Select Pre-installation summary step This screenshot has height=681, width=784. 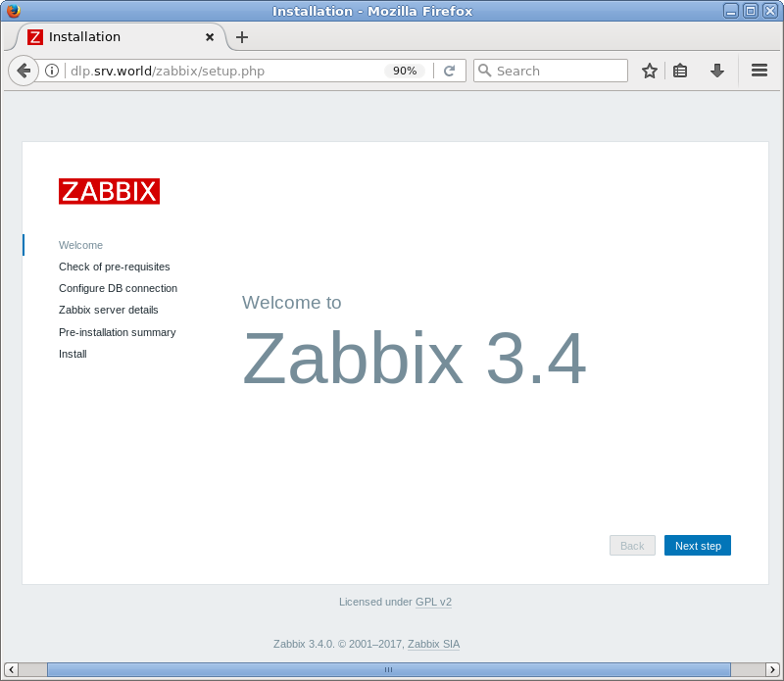pos(117,332)
